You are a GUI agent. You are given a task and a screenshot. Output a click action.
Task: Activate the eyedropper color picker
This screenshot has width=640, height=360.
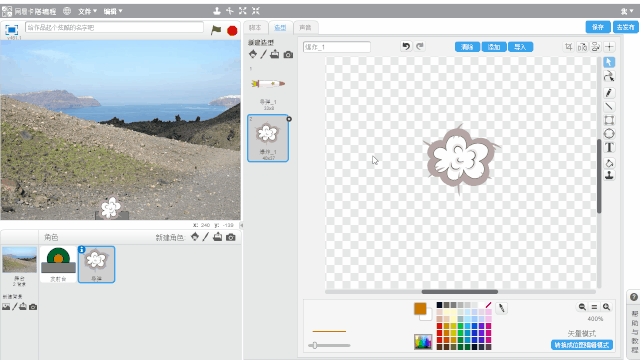click(502, 308)
